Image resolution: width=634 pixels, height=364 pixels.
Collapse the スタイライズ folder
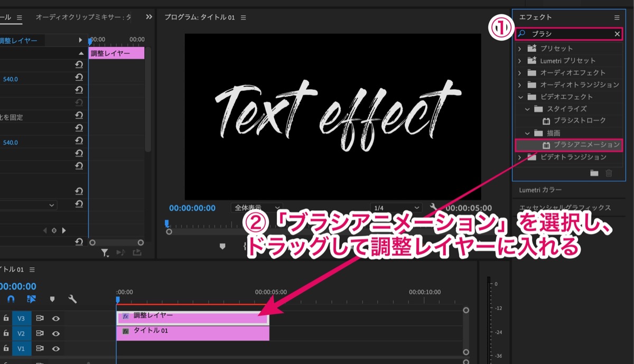point(527,109)
